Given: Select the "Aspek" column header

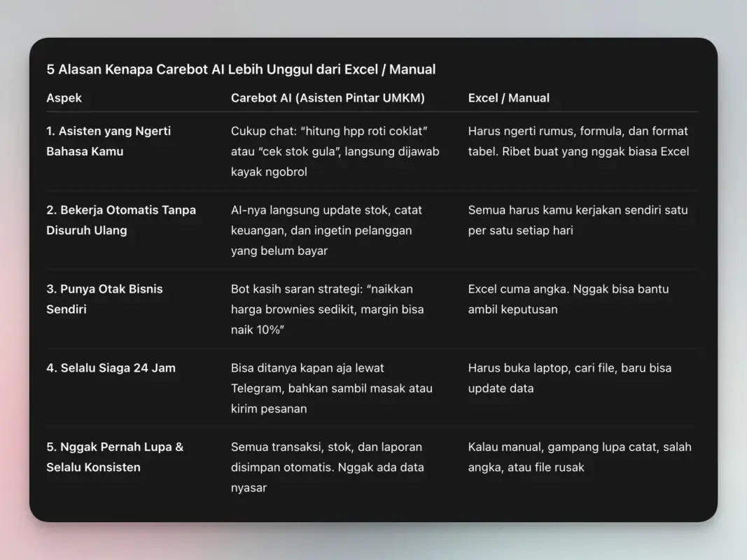Looking at the screenshot, I should click(x=64, y=98).
